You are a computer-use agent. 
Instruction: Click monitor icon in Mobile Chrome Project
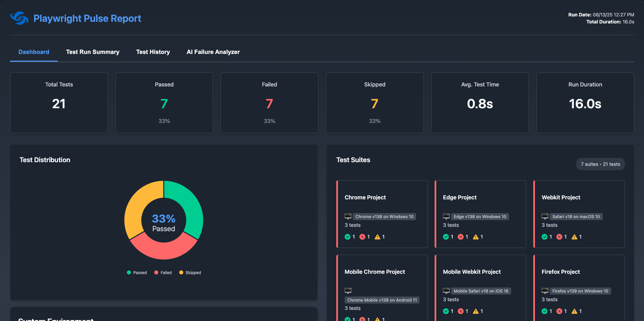tap(348, 291)
